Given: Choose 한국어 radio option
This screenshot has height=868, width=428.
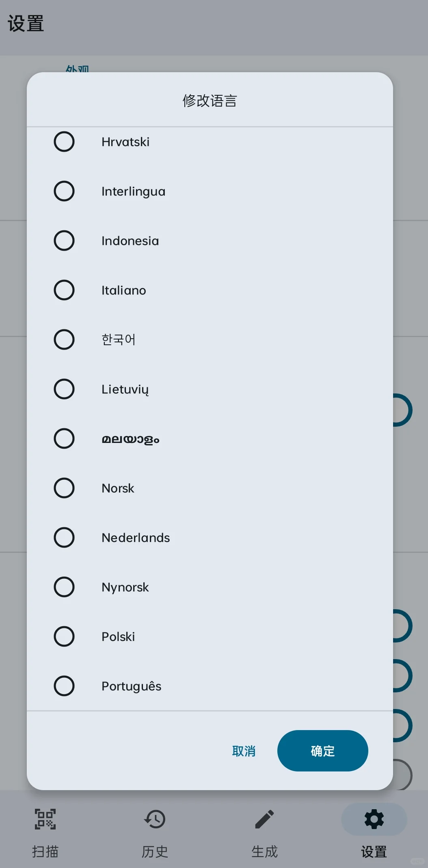Looking at the screenshot, I should 64,339.
